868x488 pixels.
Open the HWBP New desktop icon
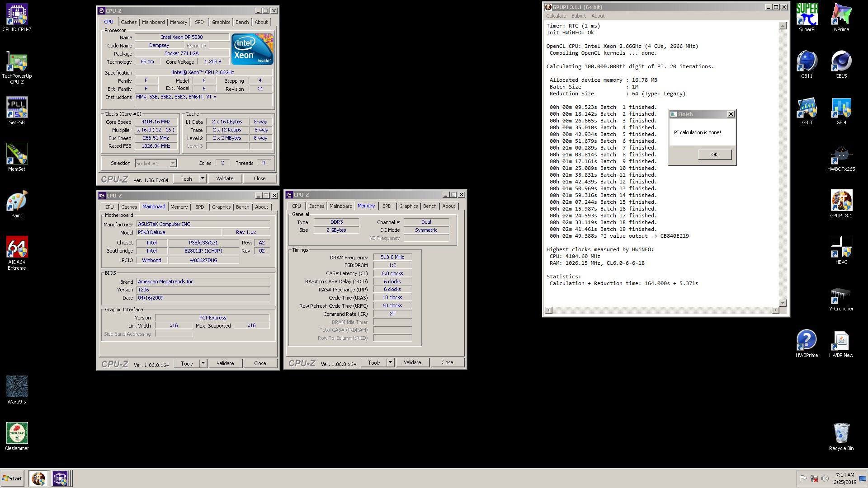[x=841, y=344]
